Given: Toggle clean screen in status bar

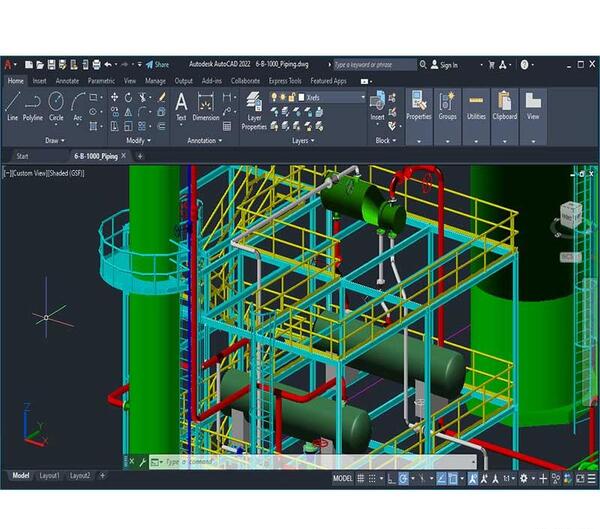Looking at the screenshot, I should [580, 478].
